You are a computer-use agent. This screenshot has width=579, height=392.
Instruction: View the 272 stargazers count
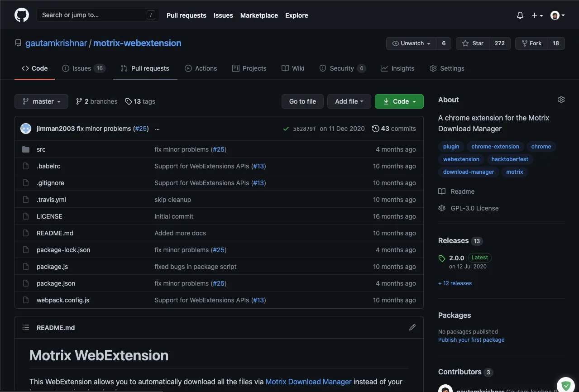pos(500,43)
